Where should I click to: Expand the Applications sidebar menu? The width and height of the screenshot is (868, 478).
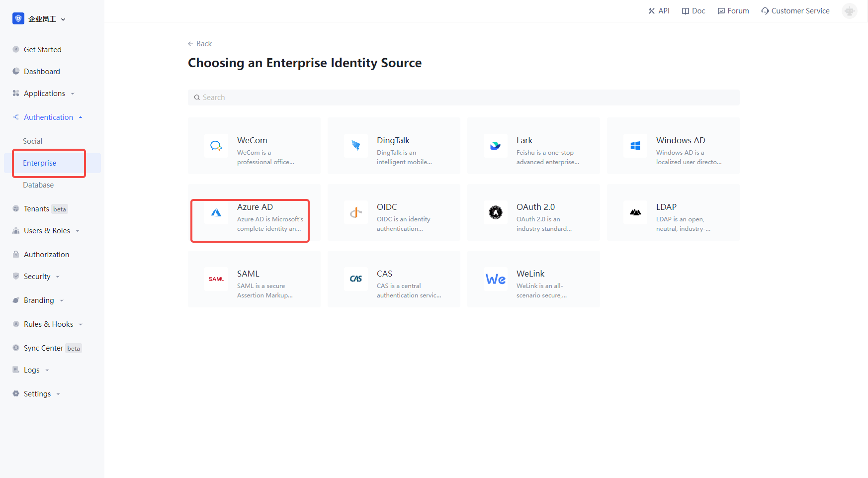pyautogui.click(x=45, y=94)
